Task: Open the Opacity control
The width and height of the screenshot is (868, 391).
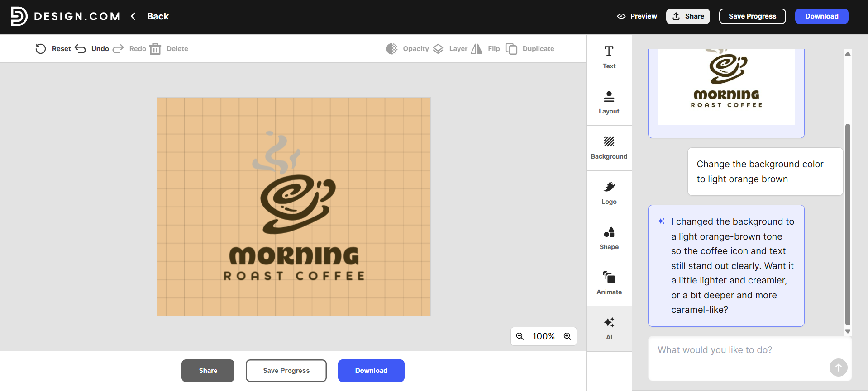Action: coord(407,49)
